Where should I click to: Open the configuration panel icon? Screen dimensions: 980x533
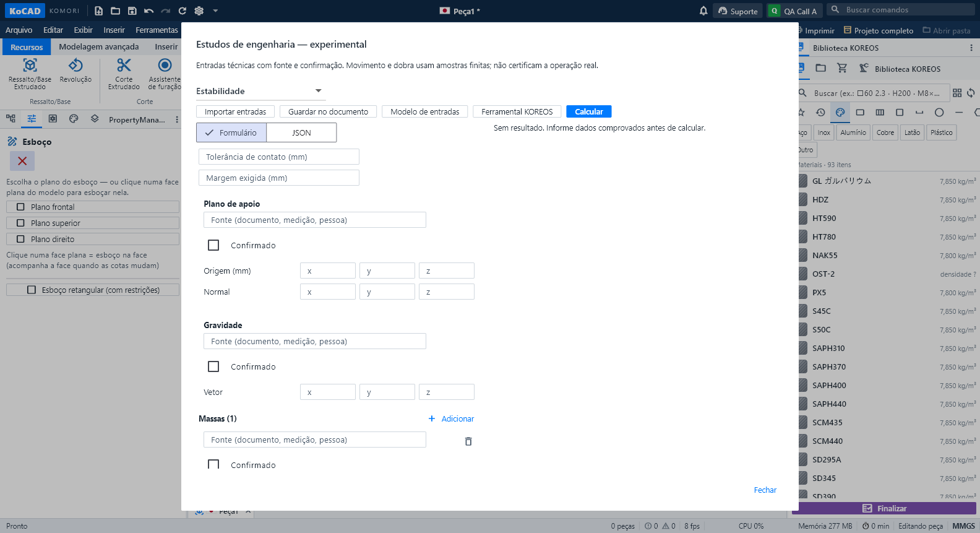pyautogui.click(x=53, y=119)
